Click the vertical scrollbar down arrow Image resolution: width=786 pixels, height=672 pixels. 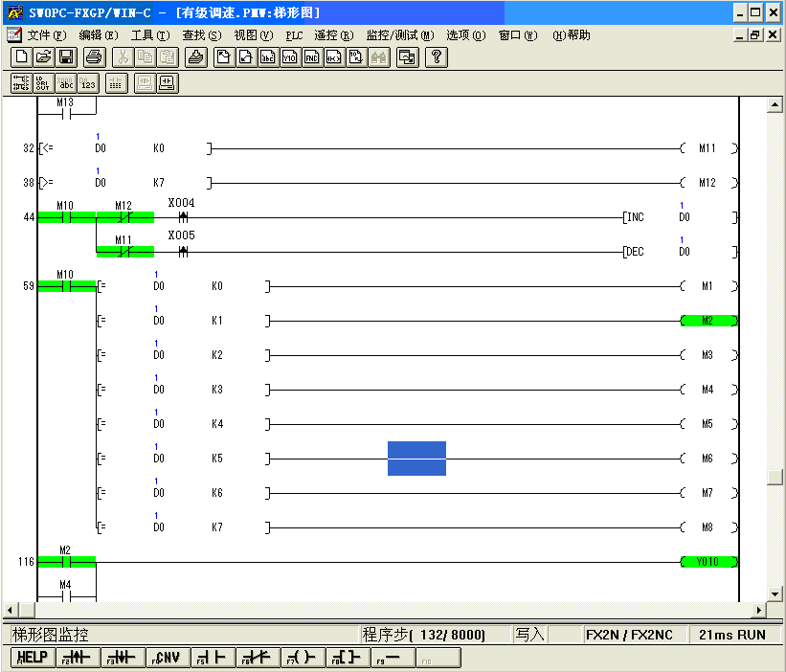775,594
